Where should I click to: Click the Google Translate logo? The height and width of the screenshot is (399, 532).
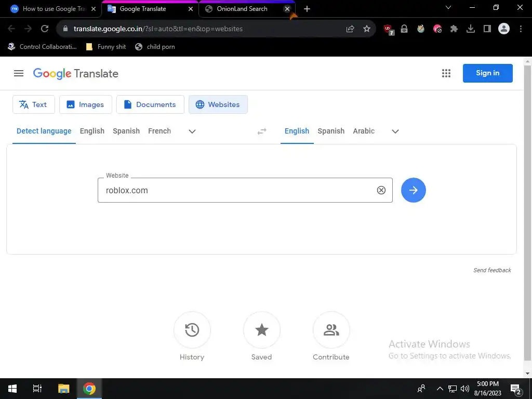76,74
